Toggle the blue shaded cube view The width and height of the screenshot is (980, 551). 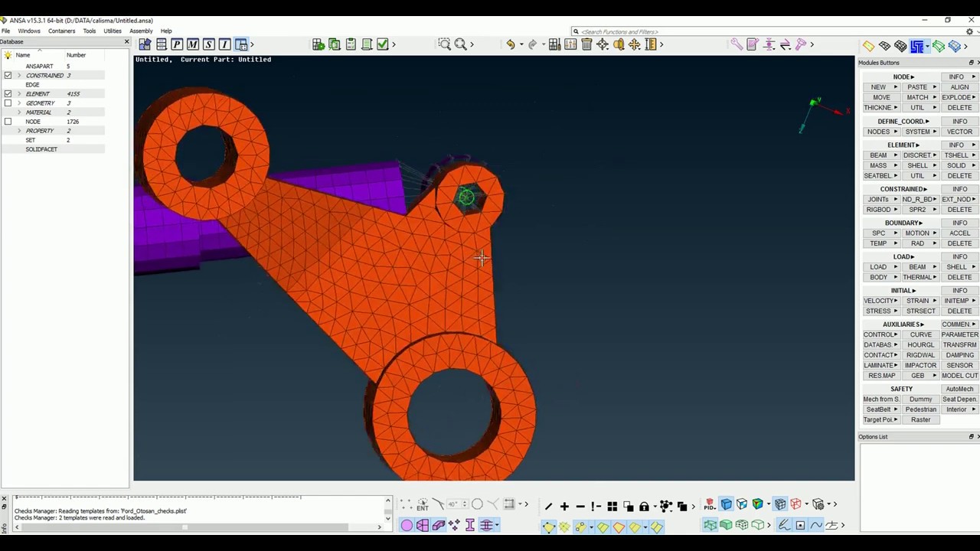[x=726, y=504]
